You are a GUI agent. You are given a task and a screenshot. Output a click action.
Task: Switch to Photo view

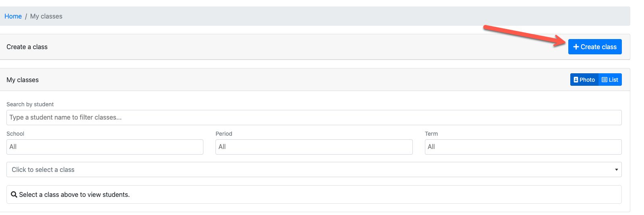tap(584, 80)
